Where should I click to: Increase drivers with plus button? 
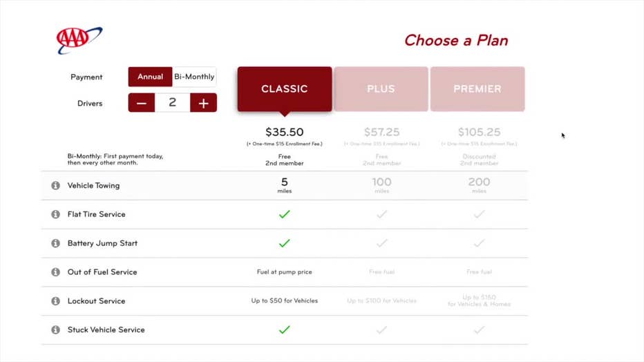pyautogui.click(x=203, y=103)
